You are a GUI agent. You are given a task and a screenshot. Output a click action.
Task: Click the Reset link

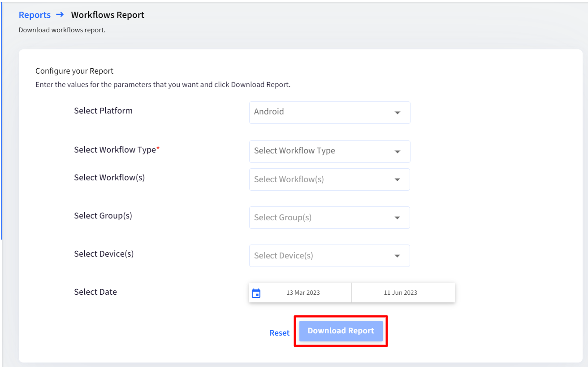[279, 333]
